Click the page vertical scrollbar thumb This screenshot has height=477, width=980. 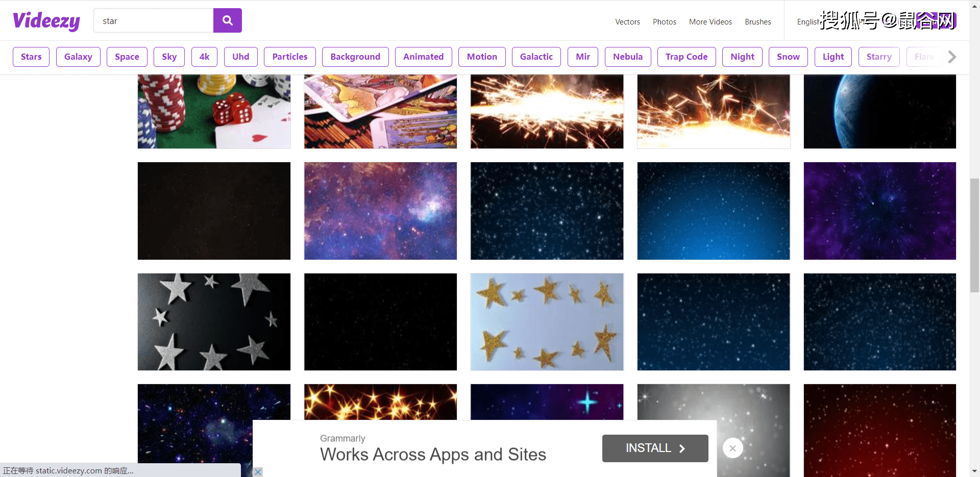pos(974,235)
